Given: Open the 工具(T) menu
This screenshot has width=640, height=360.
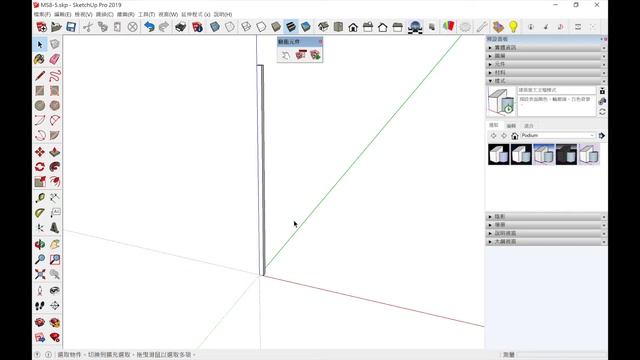Looking at the screenshot, I should pyautogui.click(x=146, y=14).
